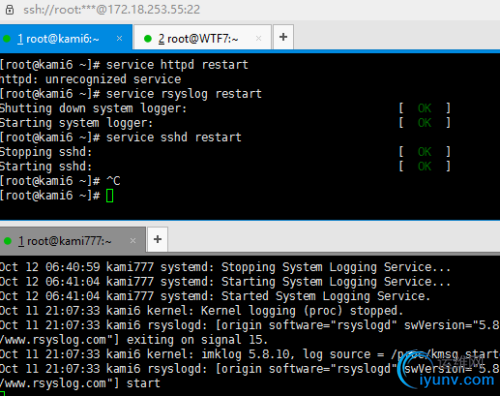Click the prompt line showing ^C
500x396 pixels.
[x=60, y=181]
